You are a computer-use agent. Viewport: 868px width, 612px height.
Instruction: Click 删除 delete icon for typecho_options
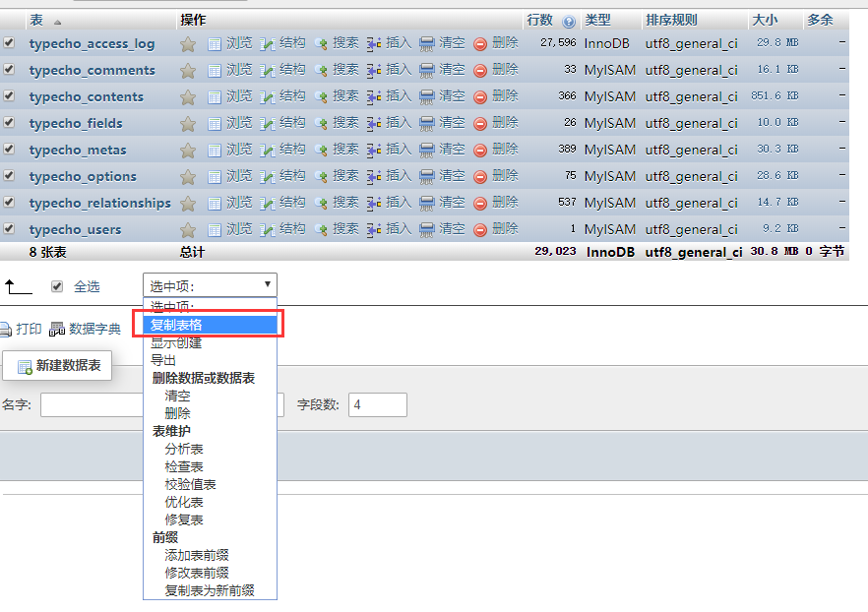pyautogui.click(x=480, y=177)
